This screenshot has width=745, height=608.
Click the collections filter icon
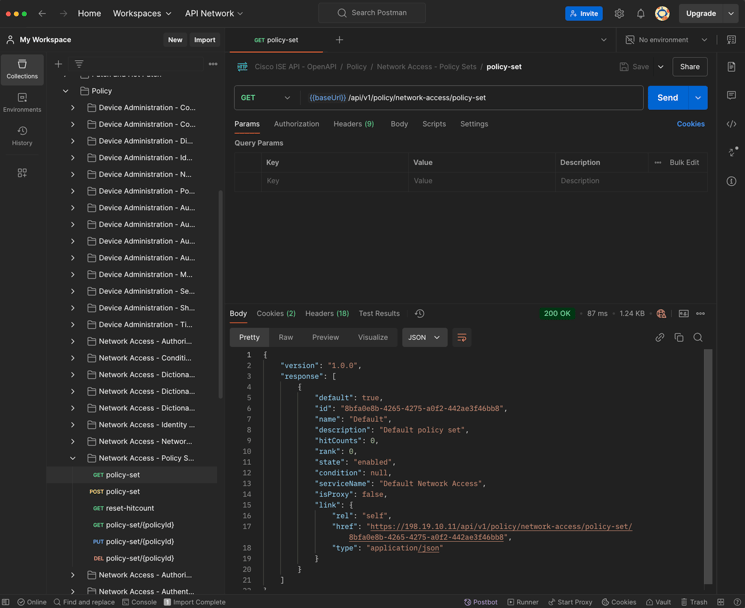79,64
